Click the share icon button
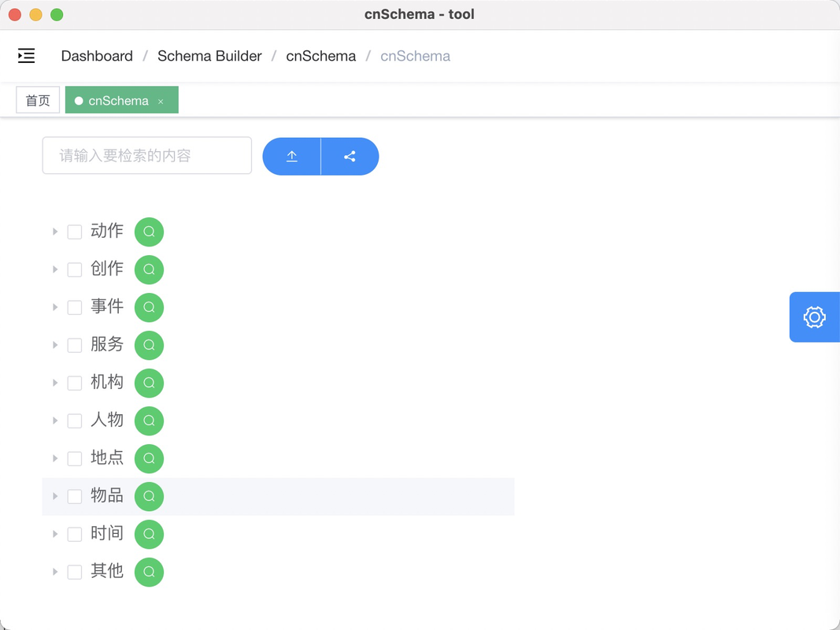This screenshot has width=840, height=630. pos(350,157)
